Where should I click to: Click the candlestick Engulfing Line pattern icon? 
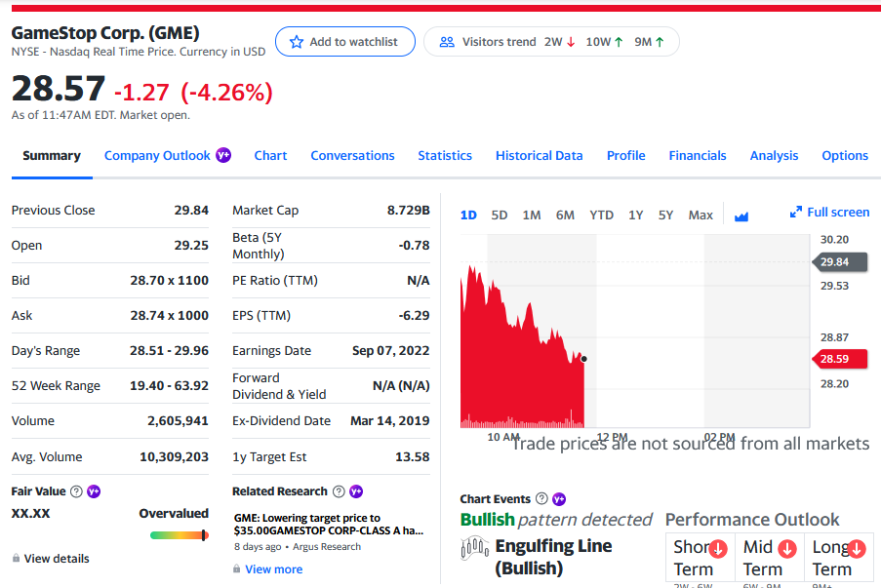tap(475, 548)
